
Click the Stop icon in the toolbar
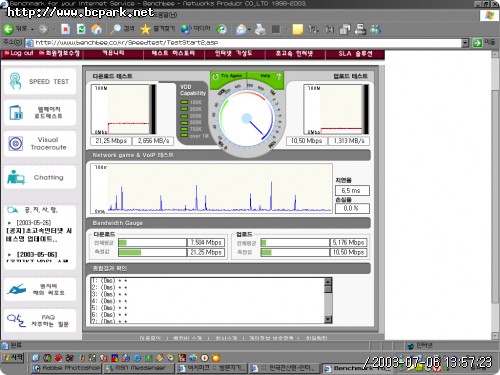[x=66, y=29]
